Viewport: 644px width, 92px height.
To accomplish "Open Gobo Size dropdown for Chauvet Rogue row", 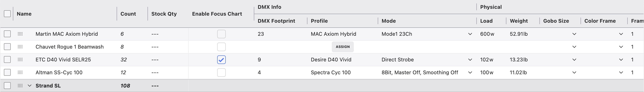I will point(574,47).
